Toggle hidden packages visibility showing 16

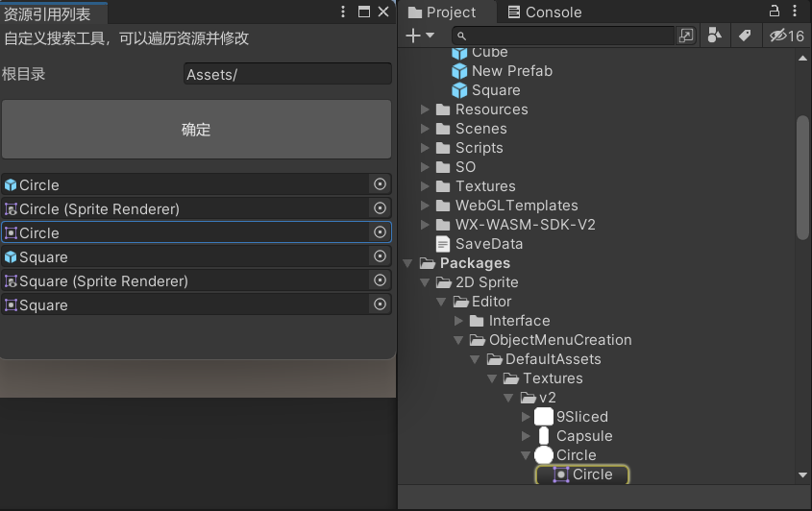click(x=786, y=36)
